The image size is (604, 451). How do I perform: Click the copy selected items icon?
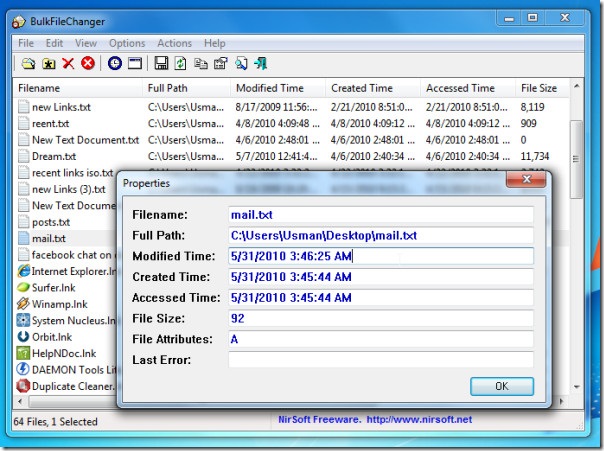(x=200, y=64)
